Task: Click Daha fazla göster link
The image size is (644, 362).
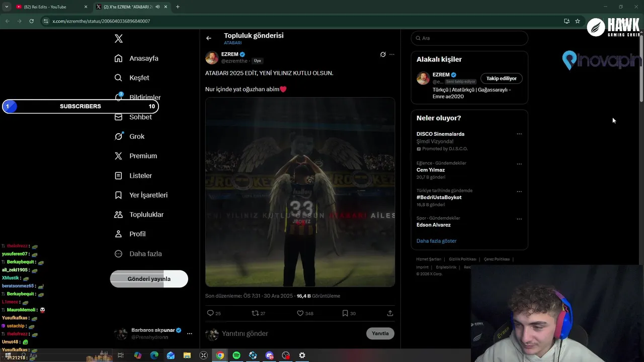Action: coord(436,241)
